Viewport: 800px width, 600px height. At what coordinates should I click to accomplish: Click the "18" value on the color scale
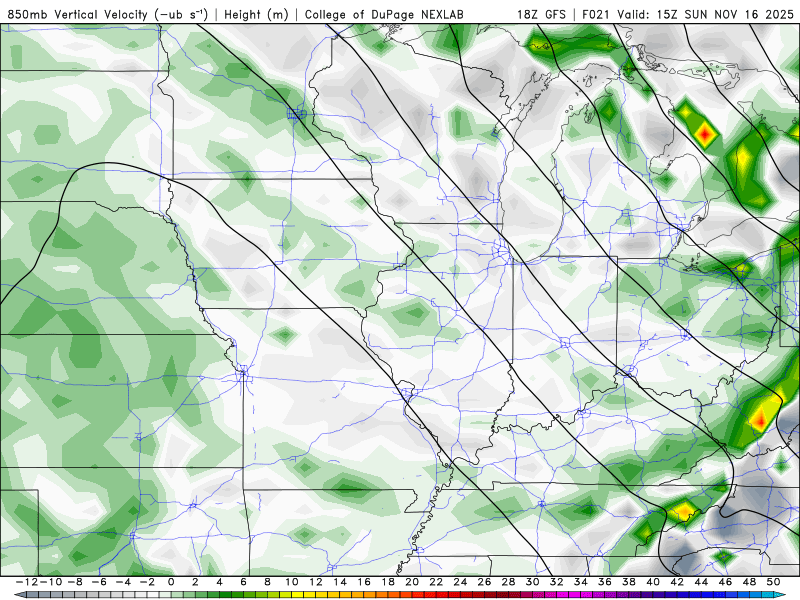388,582
